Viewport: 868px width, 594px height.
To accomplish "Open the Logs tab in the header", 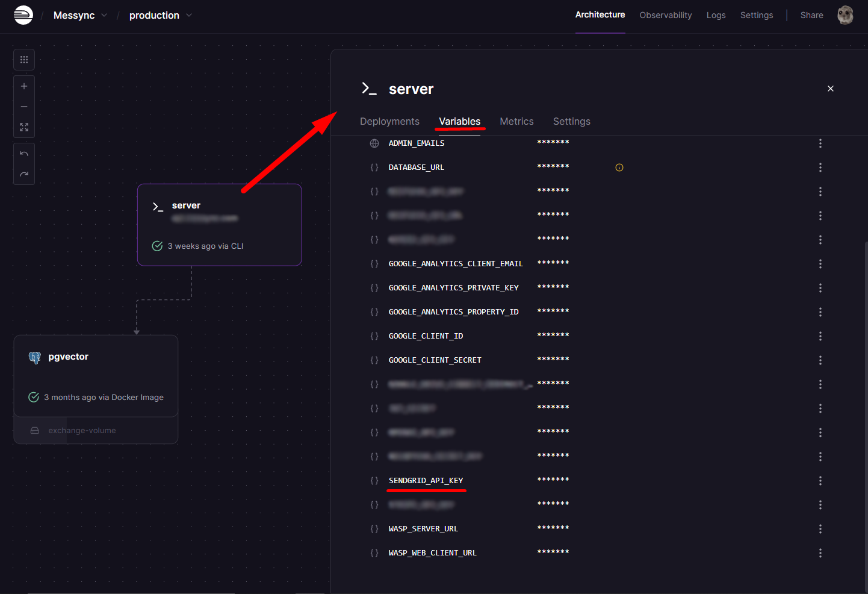I will click(x=716, y=15).
